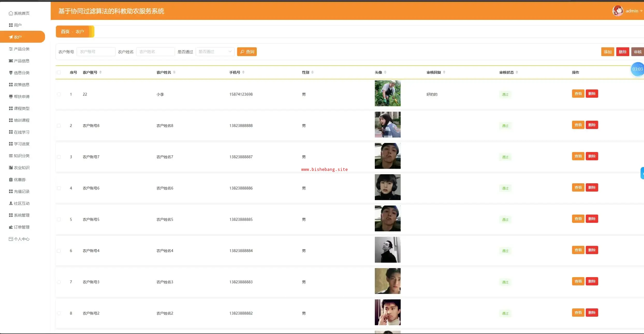
Task: Check the row checkbox for 小李
Action: pyautogui.click(x=59, y=94)
